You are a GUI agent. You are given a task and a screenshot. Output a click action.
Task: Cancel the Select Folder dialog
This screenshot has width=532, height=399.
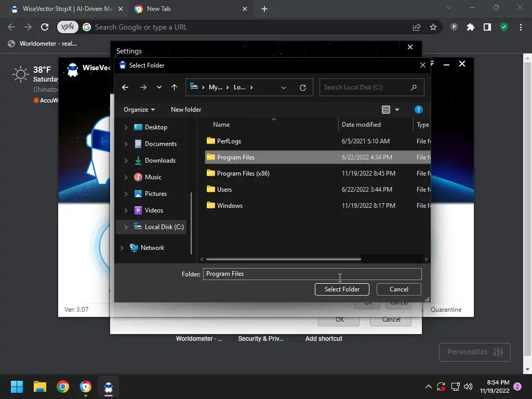pyautogui.click(x=398, y=289)
